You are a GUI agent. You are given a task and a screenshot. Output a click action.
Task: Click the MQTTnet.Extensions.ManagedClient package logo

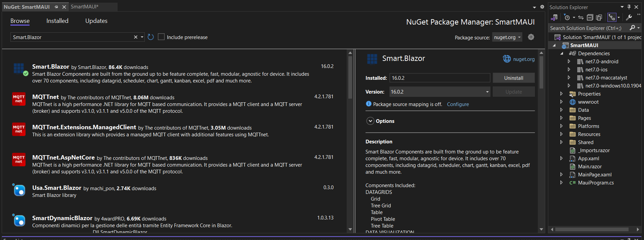[x=19, y=129]
